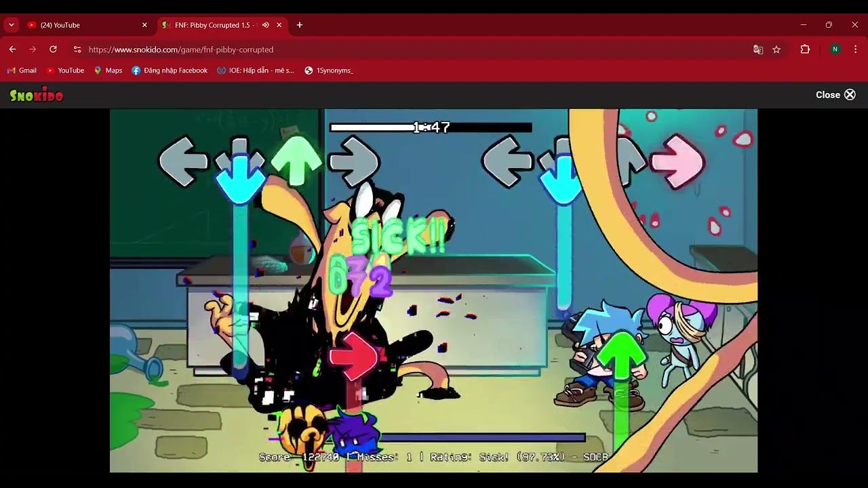Switch to the YouTube tab

pos(87,25)
